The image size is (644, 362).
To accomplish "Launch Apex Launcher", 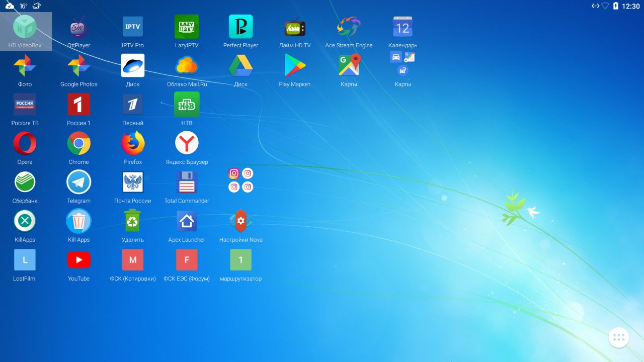I will pos(187,221).
